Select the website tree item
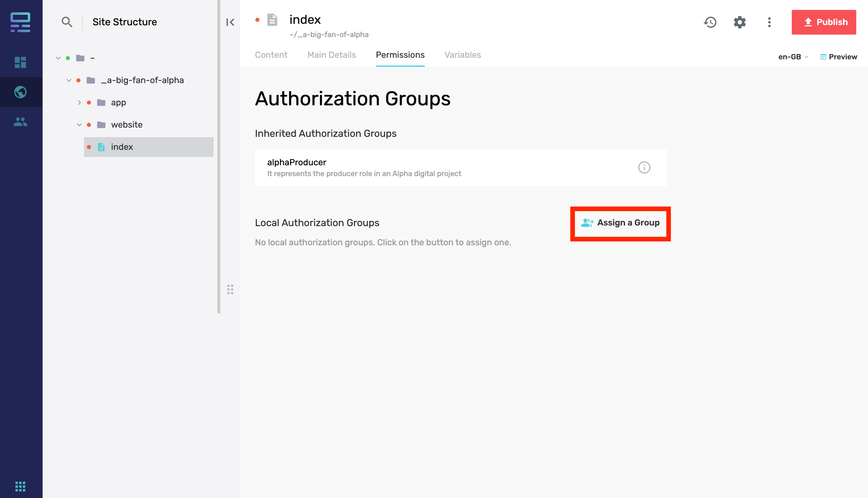 pyautogui.click(x=127, y=124)
